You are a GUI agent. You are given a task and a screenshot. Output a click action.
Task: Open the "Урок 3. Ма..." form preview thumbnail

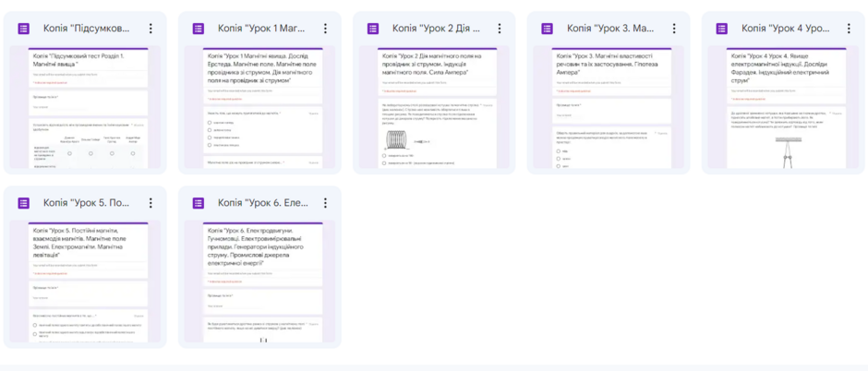[x=609, y=107]
